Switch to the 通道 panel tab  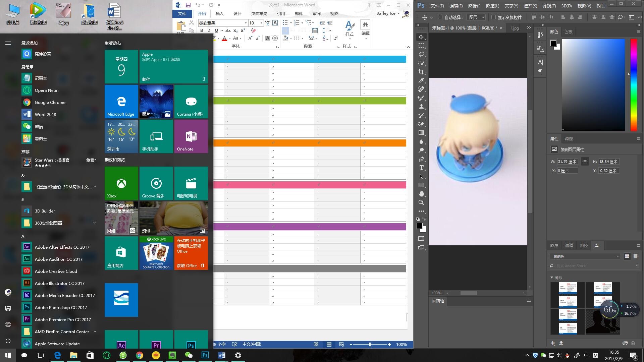point(569,245)
